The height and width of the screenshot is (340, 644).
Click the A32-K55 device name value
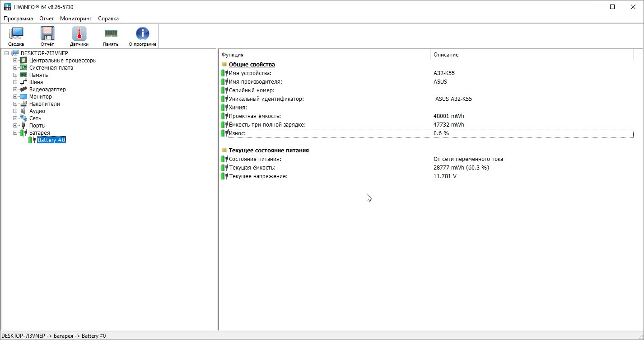tap(444, 73)
